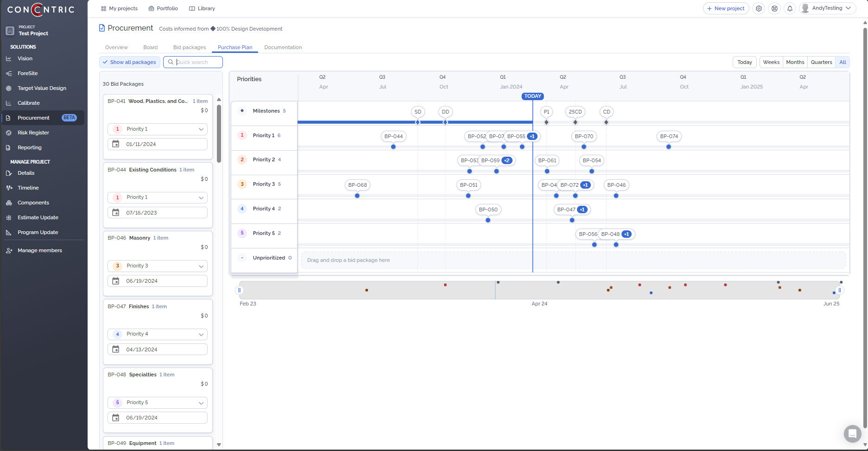Grab the left timeline range slider handle
The width and height of the screenshot is (868, 451).
239,290
